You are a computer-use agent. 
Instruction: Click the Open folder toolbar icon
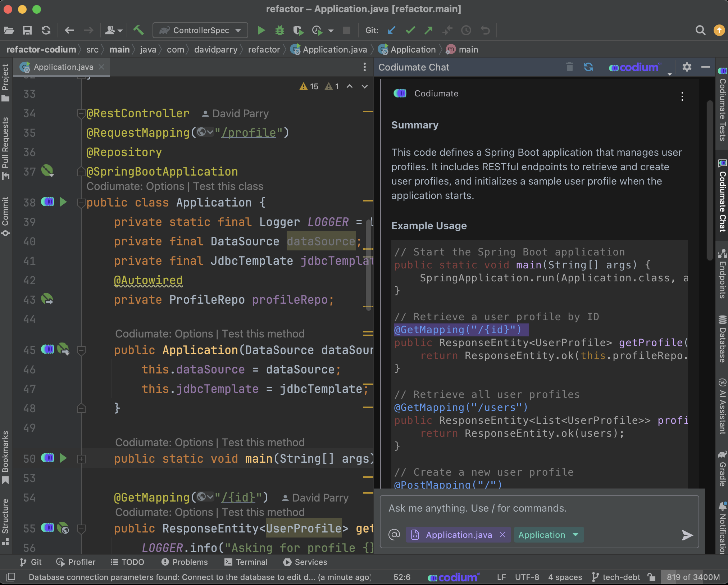pos(9,30)
